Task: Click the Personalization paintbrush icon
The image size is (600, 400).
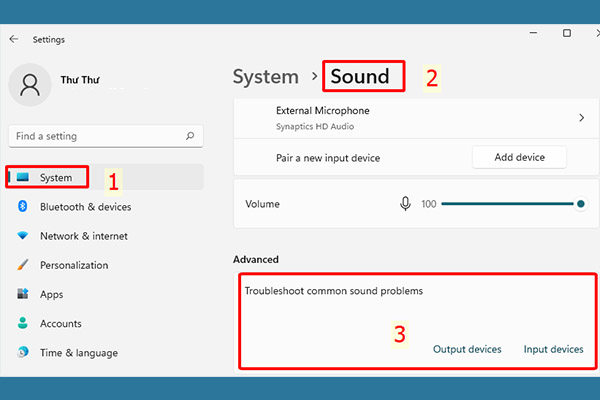Action: click(x=23, y=265)
